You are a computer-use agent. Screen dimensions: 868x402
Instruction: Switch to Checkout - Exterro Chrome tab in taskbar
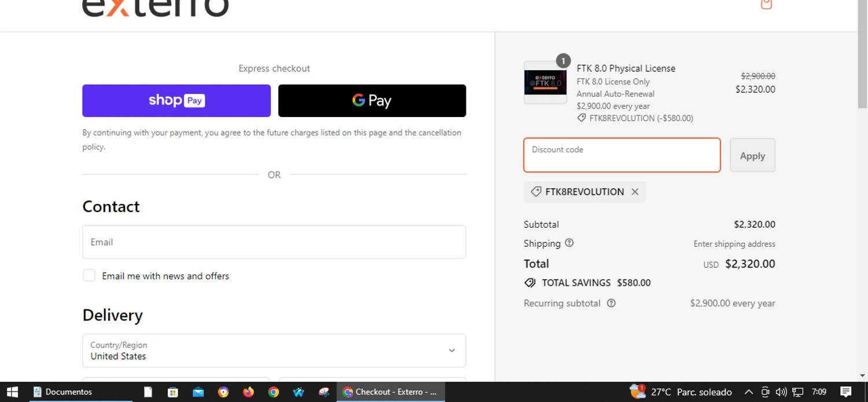pos(391,392)
